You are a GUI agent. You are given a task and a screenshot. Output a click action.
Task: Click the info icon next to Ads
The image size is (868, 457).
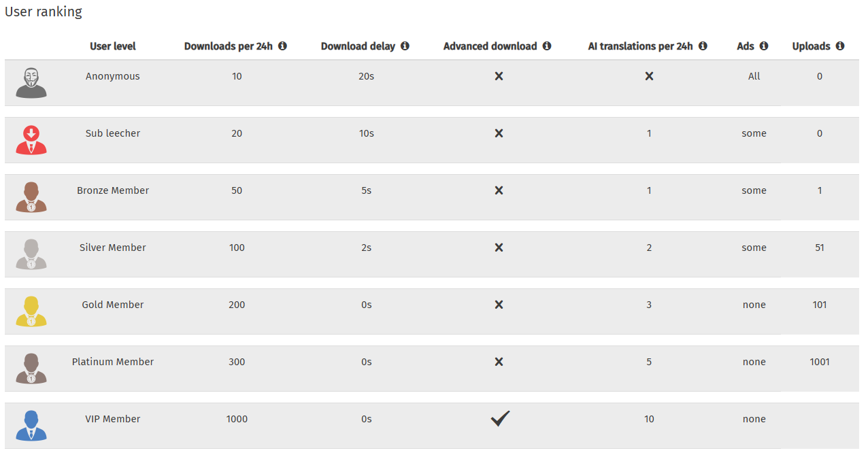click(764, 46)
